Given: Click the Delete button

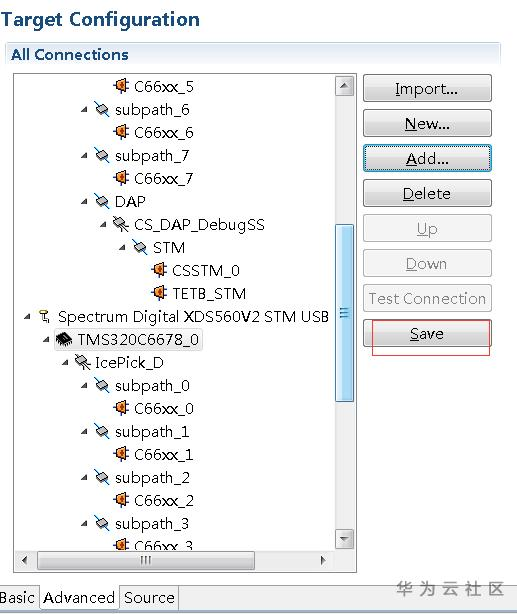Looking at the screenshot, I should coord(427,193).
